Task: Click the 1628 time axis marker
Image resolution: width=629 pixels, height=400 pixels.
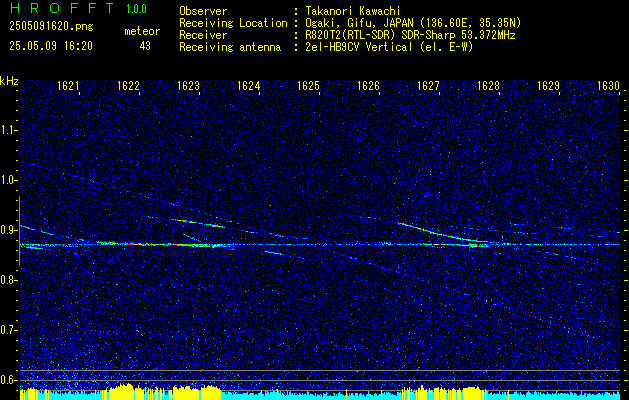Action: 488,86
